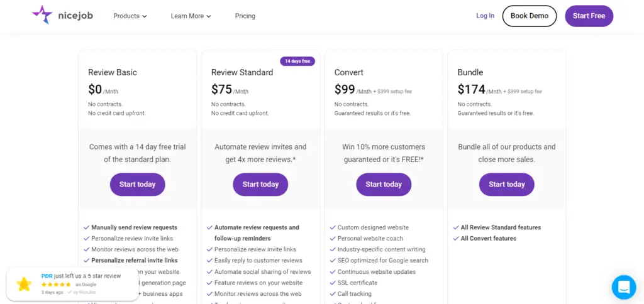
Task: Click the 14 days free badge
Action: [297, 61]
